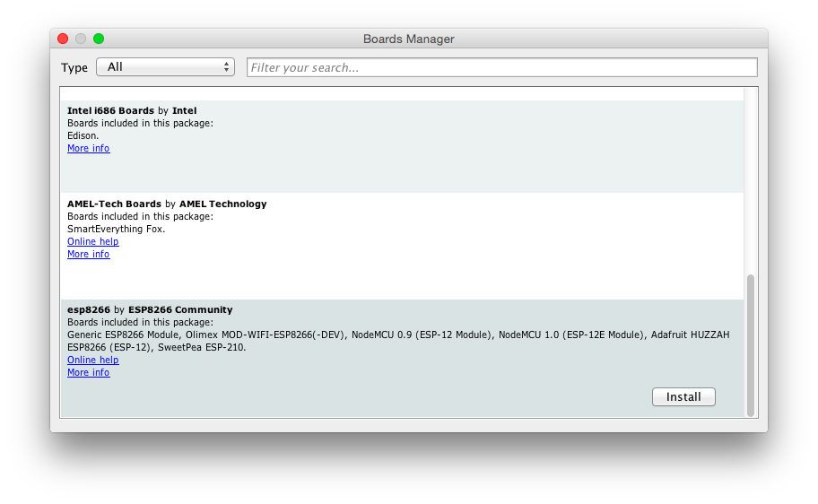Select the AMEL-Tech Boards by AMEL Technology entry
The image size is (818, 504).
404,274
